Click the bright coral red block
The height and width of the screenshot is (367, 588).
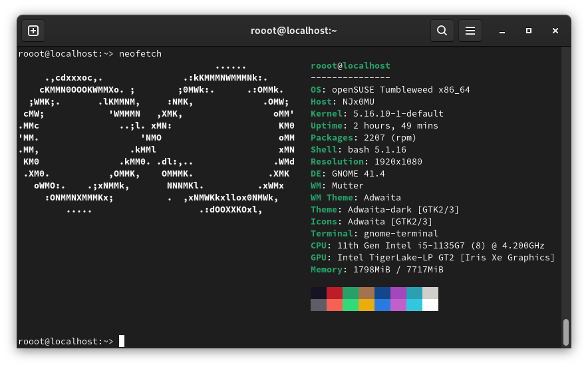click(x=335, y=305)
